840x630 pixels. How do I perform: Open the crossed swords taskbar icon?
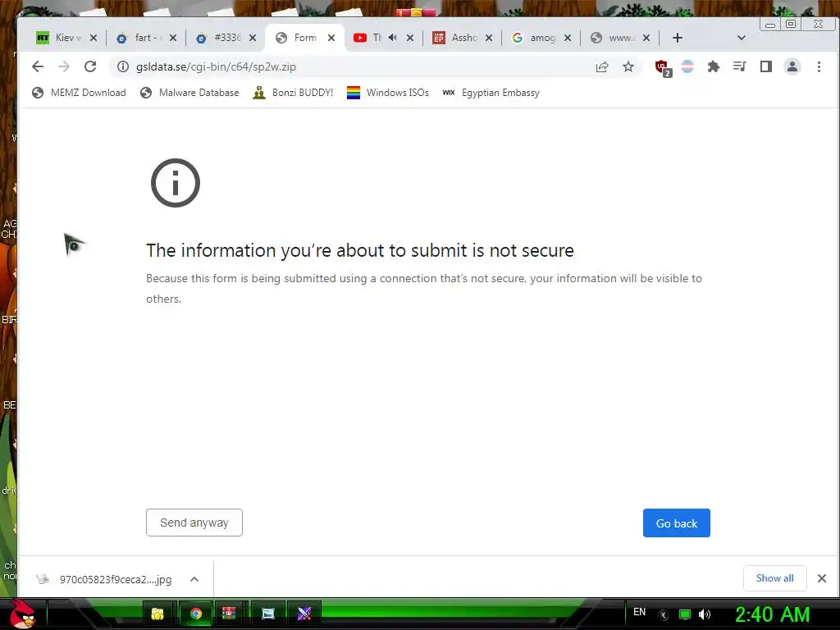304,614
